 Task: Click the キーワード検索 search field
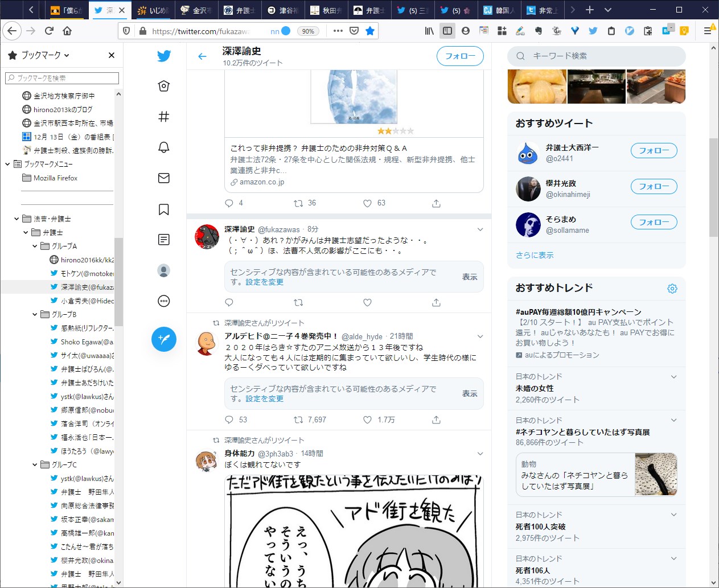tap(597, 56)
